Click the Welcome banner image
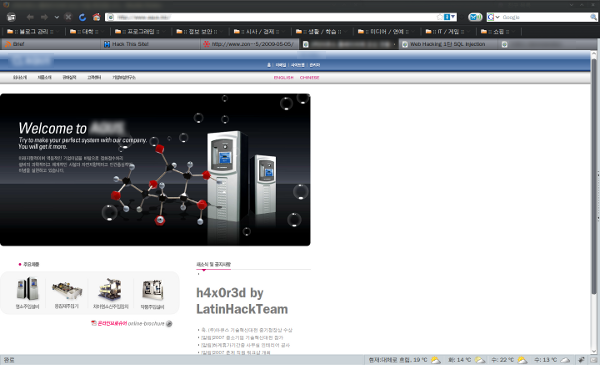 [155, 169]
